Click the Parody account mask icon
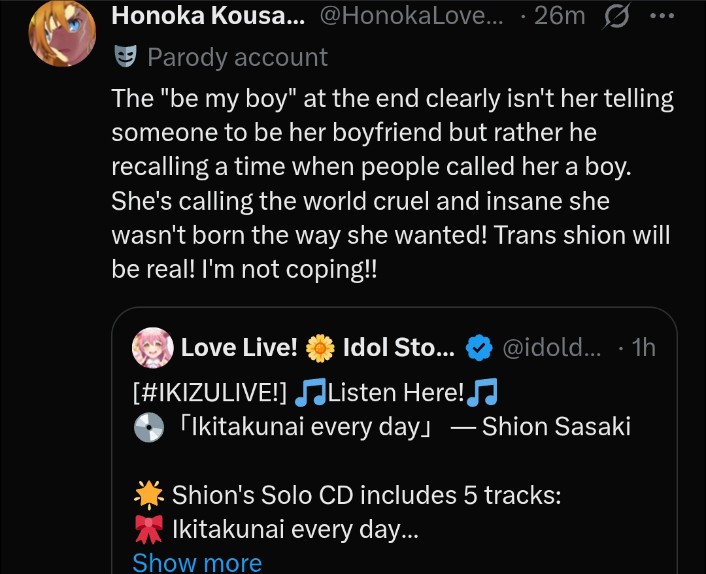The width and height of the screenshot is (706, 574). (125, 57)
